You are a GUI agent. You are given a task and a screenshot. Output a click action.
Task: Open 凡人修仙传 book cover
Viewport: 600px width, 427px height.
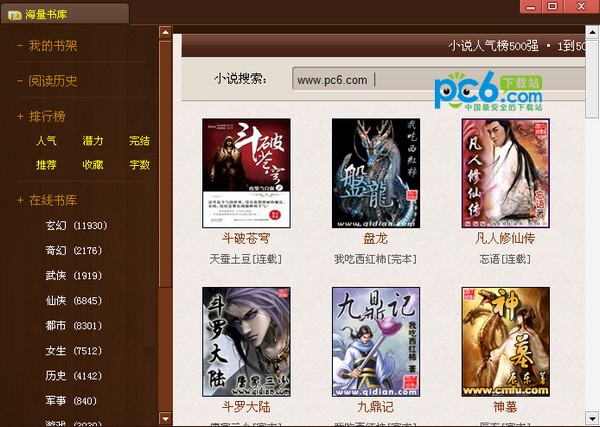505,173
